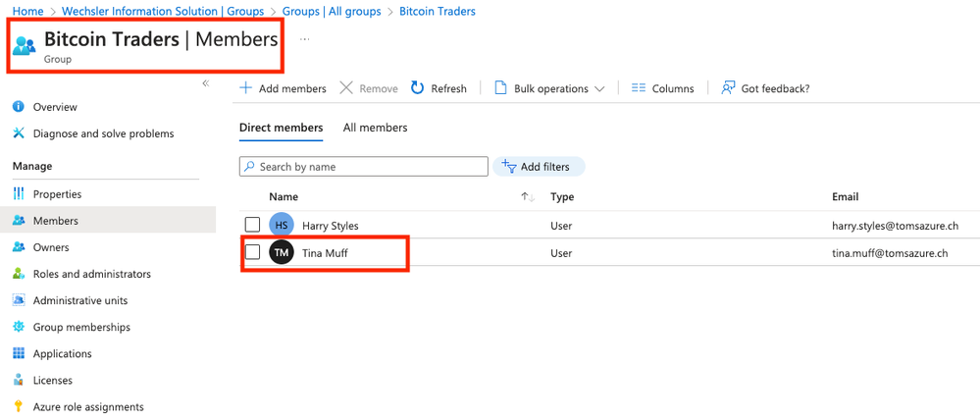This screenshot has width=980, height=420.
Task: Open the Harry Styles member name
Action: (331, 225)
